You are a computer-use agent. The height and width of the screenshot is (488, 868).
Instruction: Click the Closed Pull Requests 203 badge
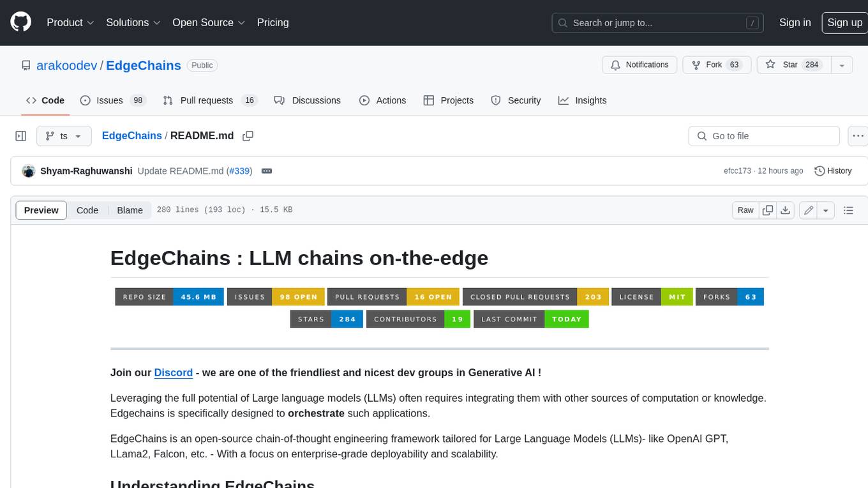pos(535,297)
